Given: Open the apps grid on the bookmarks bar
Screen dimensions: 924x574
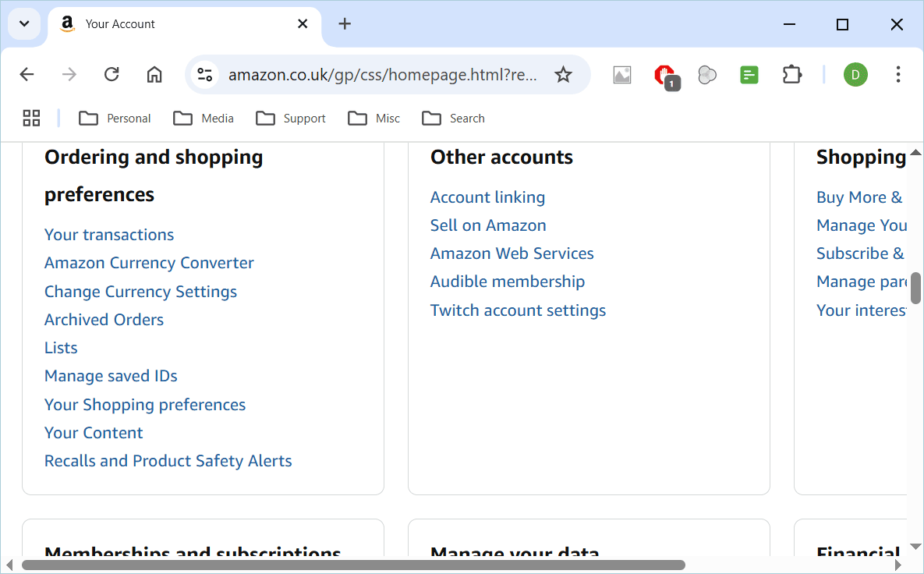Looking at the screenshot, I should coord(31,118).
